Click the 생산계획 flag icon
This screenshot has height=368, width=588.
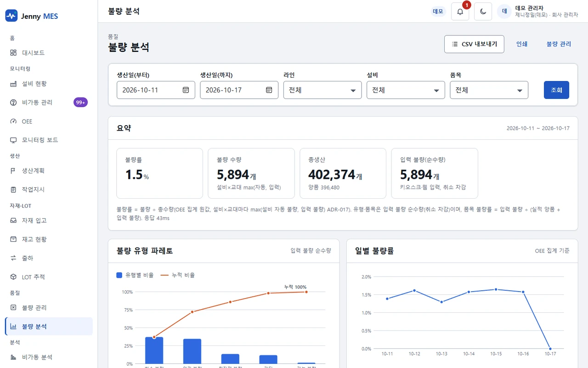coord(13,171)
